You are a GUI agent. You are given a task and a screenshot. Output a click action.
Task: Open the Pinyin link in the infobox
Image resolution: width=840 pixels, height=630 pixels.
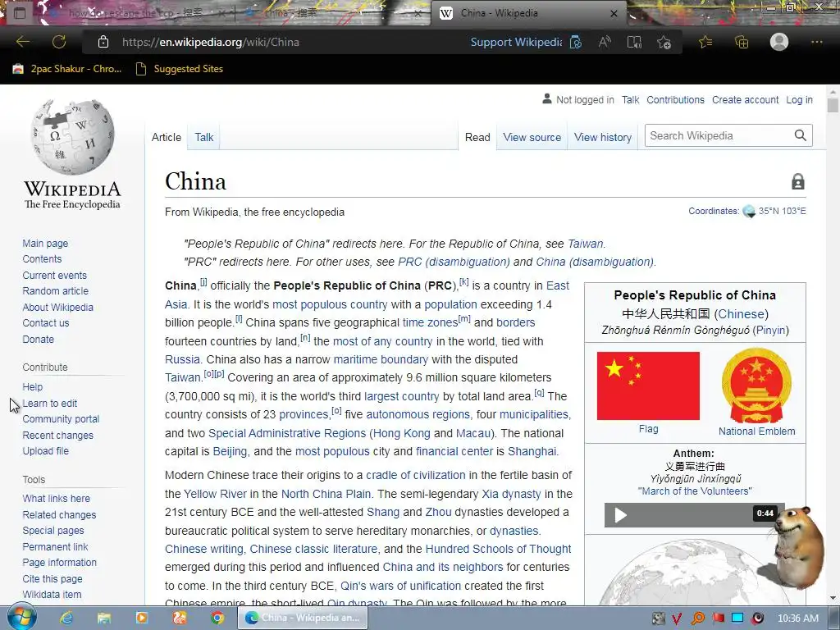[770, 330]
